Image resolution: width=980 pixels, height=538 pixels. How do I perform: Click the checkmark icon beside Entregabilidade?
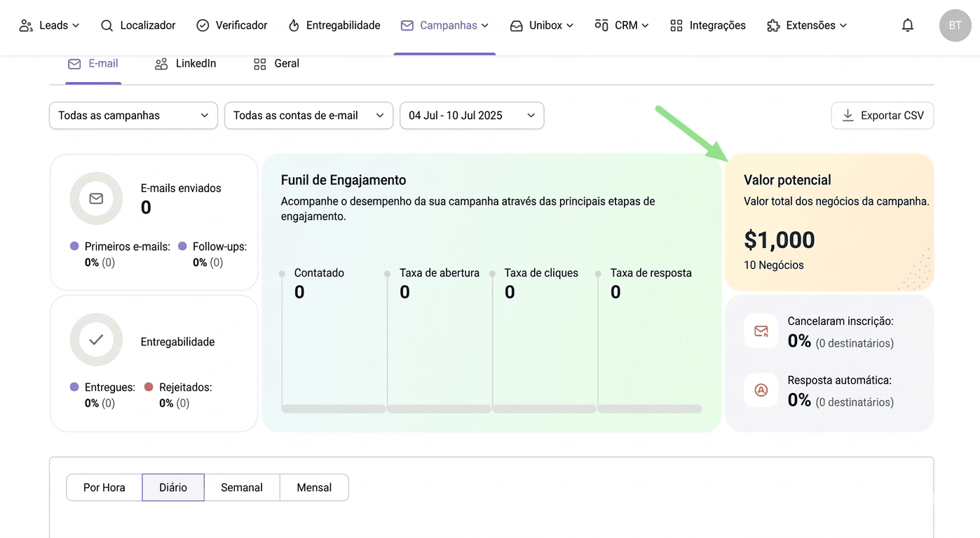tap(96, 340)
